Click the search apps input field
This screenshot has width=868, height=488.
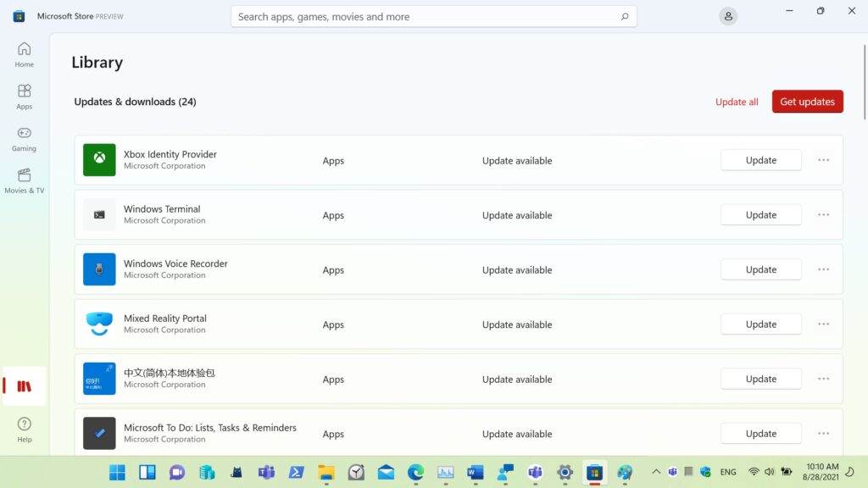[424, 16]
